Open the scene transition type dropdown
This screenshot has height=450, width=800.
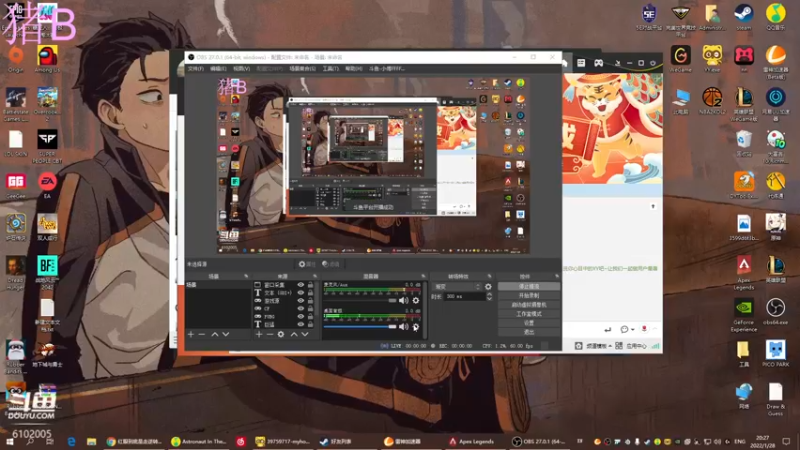pos(457,287)
